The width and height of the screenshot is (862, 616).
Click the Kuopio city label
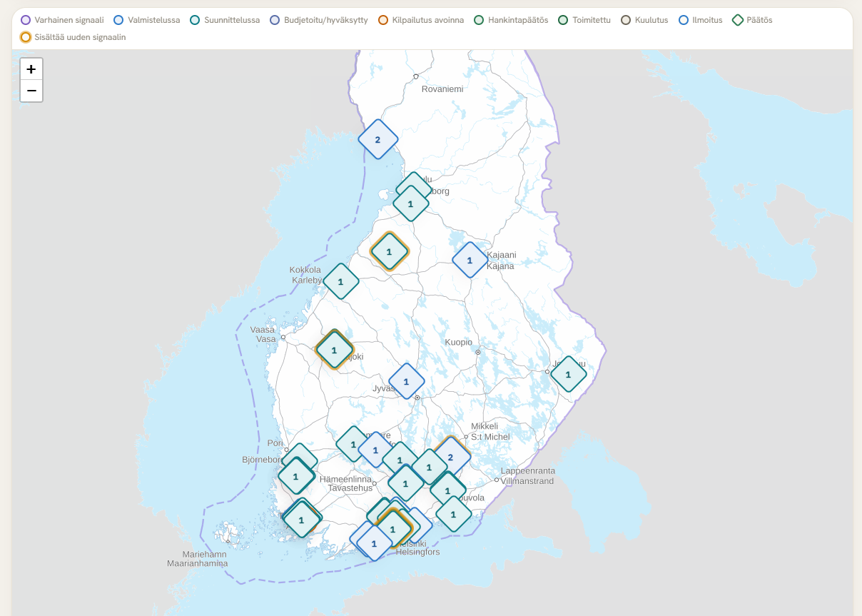459,342
